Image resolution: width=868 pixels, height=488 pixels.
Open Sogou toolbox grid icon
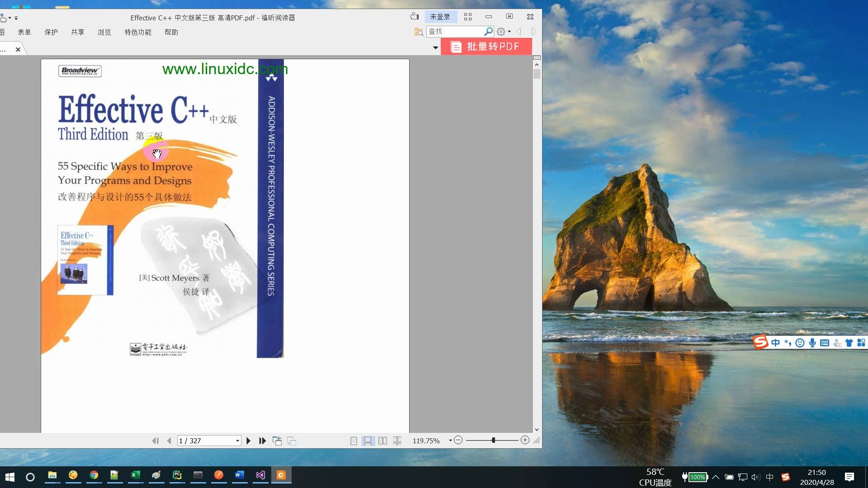click(x=861, y=343)
